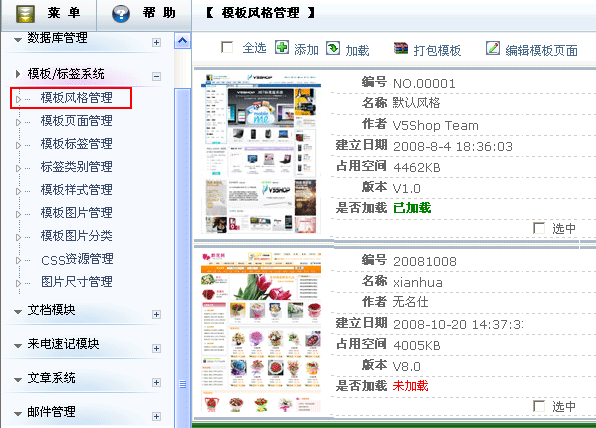Expand 文章系统 with its plus box
Viewport: 596px width, 428px height.
click(x=156, y=382)
